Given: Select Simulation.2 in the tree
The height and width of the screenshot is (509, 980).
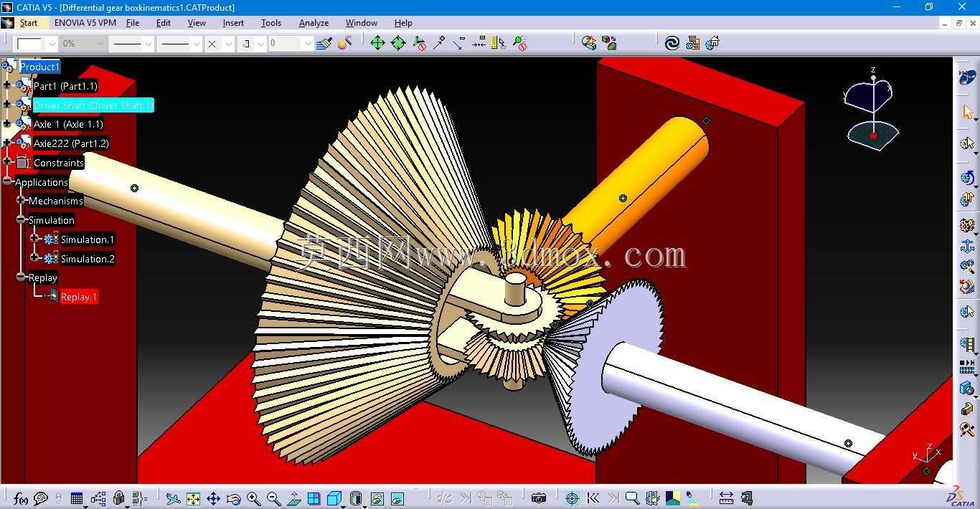Looking at the screenshot, I should (88, 259).
